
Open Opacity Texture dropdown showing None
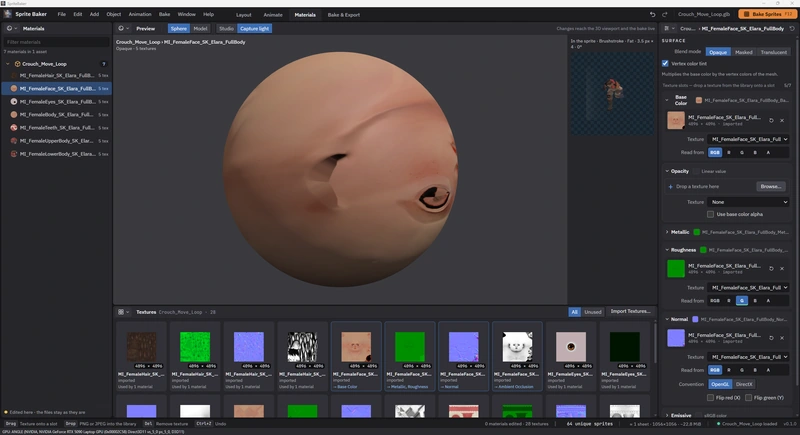click(x=748, y=202)
